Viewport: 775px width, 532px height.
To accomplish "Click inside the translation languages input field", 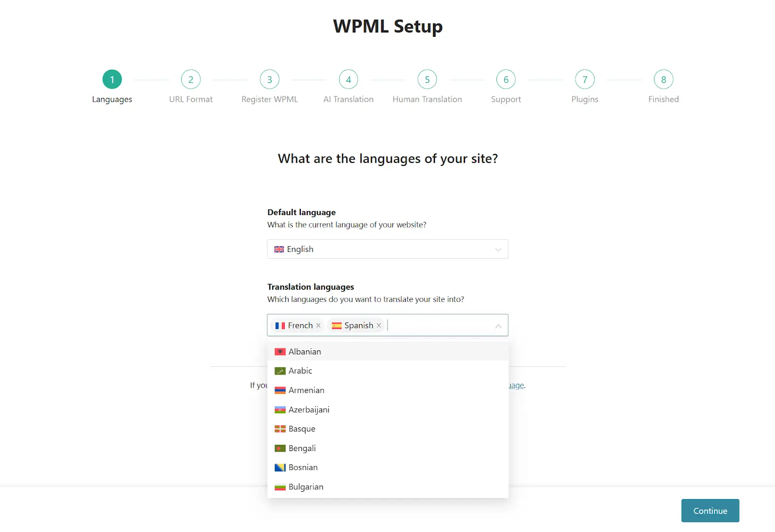I will click(x=436, y=325).
